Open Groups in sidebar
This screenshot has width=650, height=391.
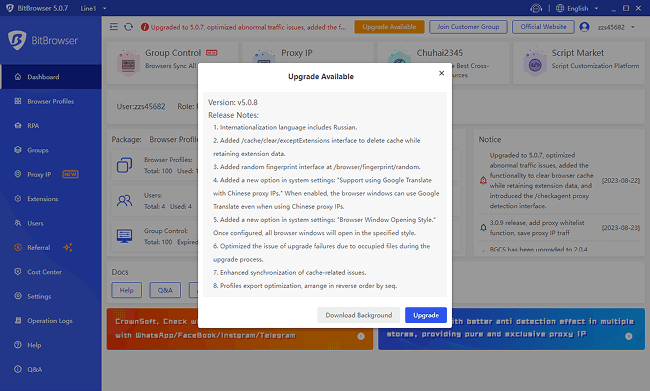tap(51, 150)
